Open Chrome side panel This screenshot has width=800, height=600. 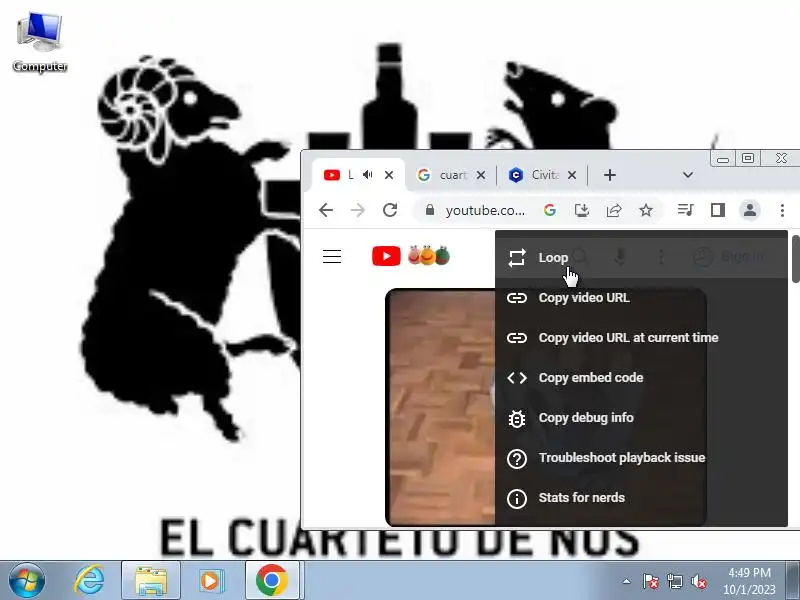(x=718, y=210)
